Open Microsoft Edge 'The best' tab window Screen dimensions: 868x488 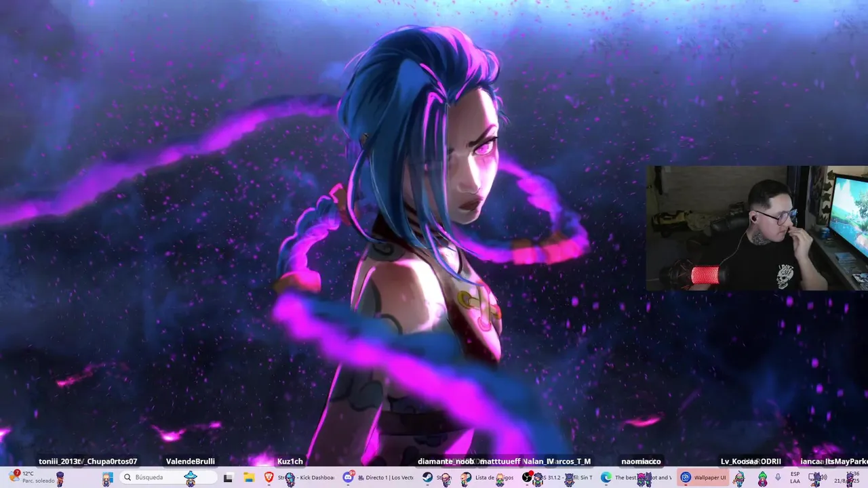(x=637, y=477)
